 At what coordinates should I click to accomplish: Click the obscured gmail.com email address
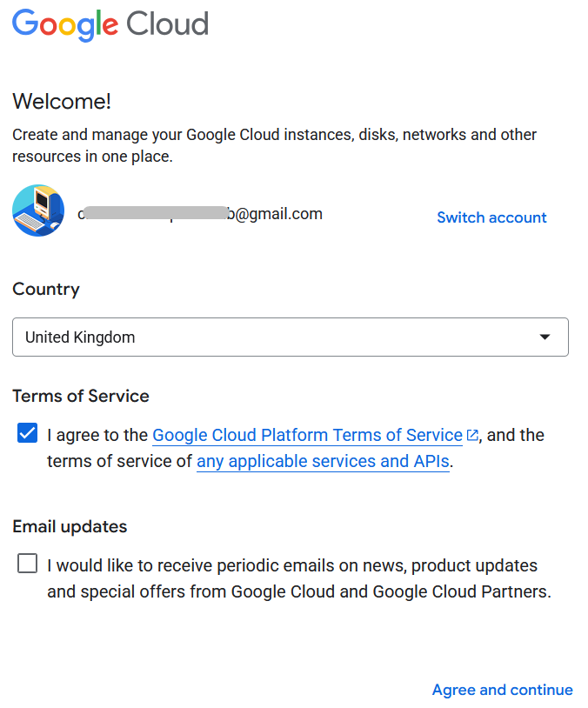200,213
